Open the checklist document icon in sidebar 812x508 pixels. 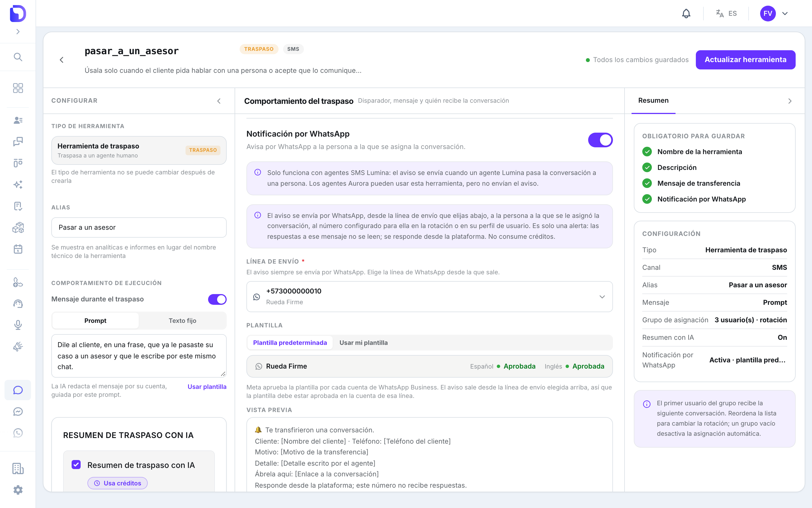tap(18, 206)
